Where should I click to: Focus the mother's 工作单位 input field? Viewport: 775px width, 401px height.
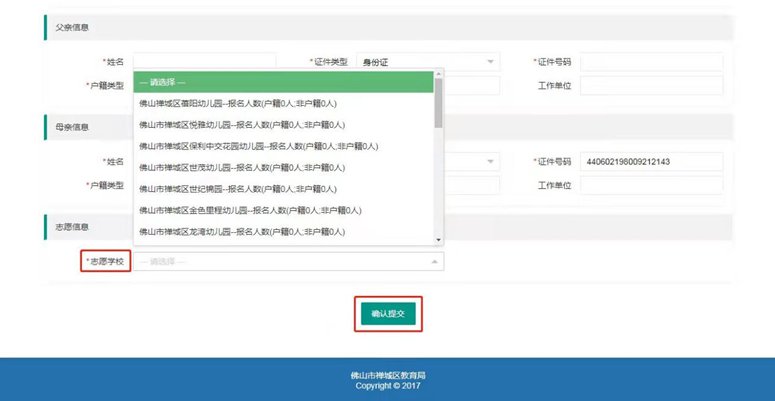coord(651,185)
